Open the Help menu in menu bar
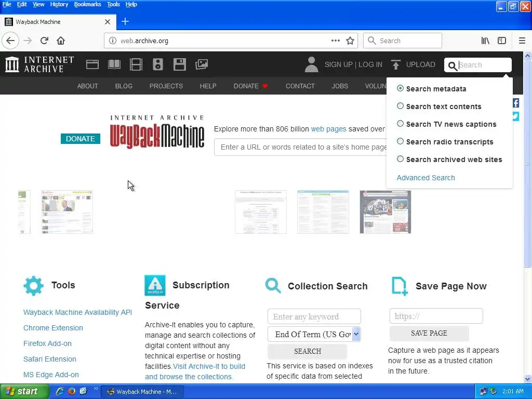532x399 pixels. 131,4
